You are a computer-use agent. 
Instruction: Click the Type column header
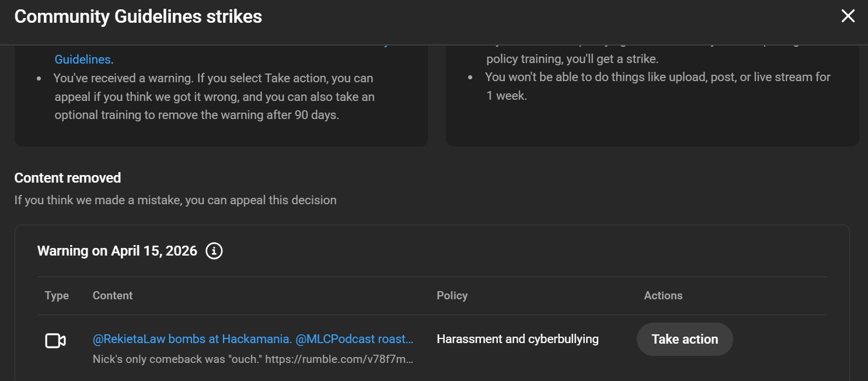(x=57, y=296)
